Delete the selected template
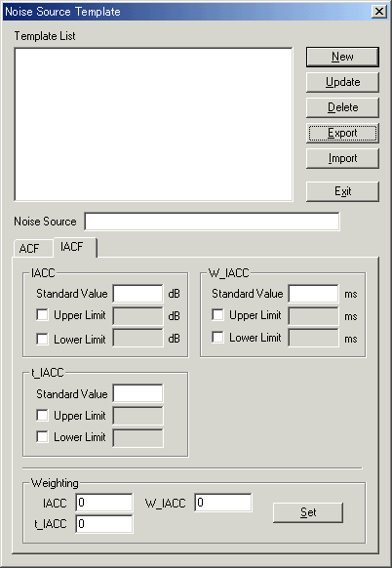Screen dimensions: 392x568 click(x=342, y=107)
